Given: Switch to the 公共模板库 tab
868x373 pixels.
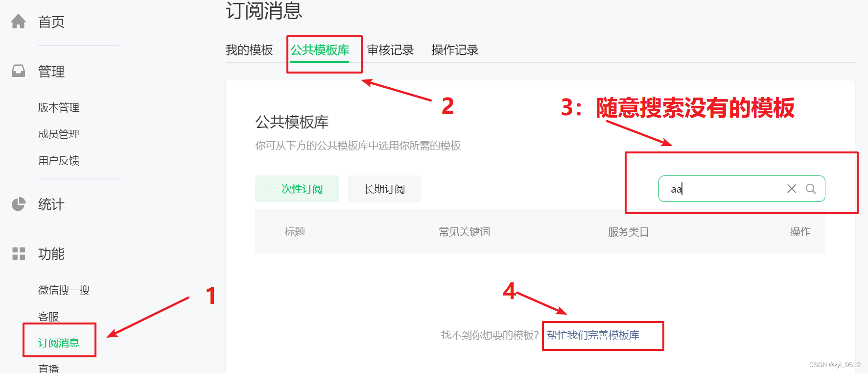Looking at the screenshot, I should point(320,50).
